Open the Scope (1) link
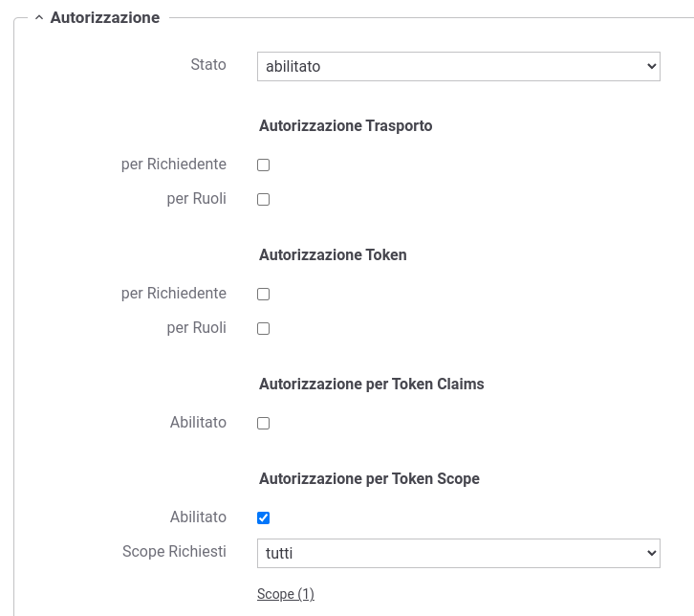694x616 pixels. pyautogui.click(x=286, y=594)
